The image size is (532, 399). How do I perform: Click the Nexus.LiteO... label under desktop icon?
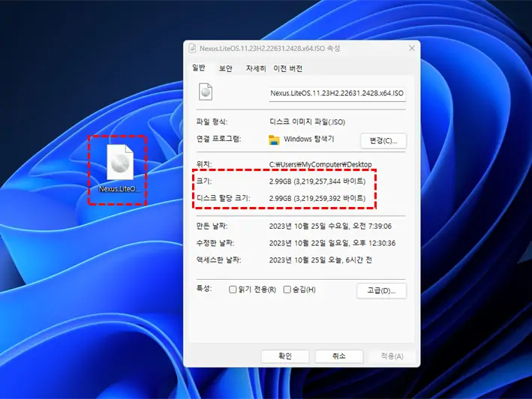[x=119, y=189]
